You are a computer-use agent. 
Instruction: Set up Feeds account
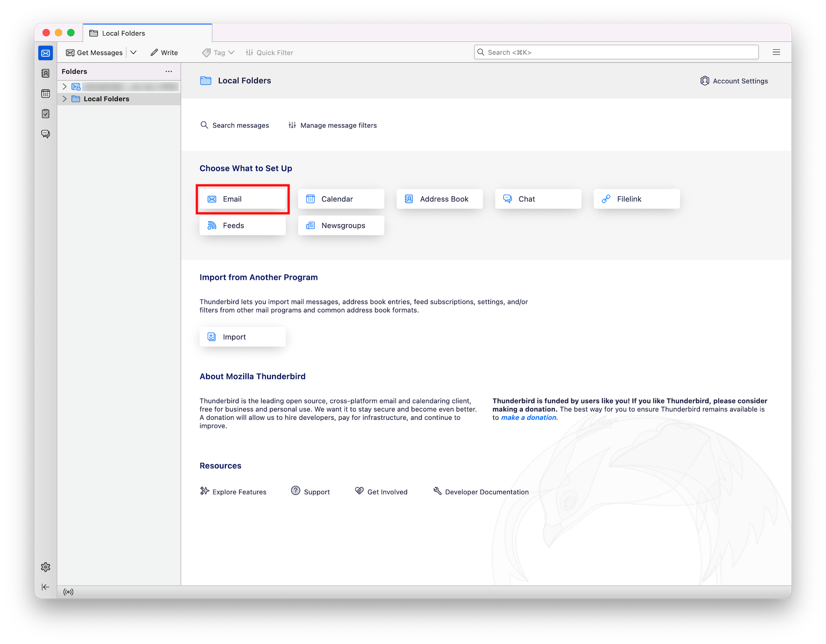242,226
